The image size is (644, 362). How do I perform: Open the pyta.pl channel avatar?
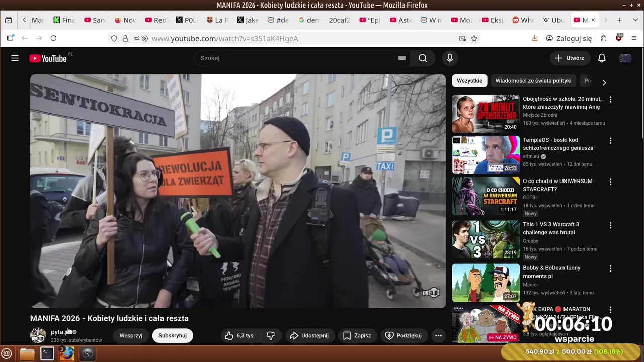(x=38, y=335)
